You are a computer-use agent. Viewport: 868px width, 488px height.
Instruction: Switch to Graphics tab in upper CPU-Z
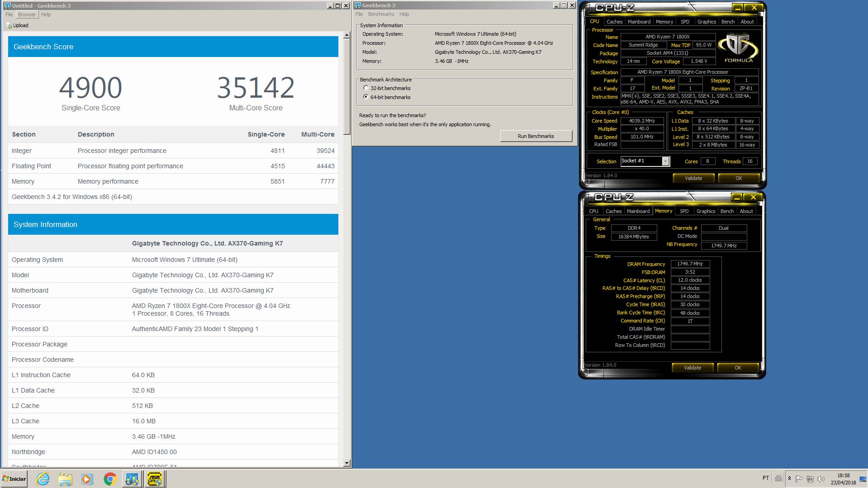(x=707, y=22)
